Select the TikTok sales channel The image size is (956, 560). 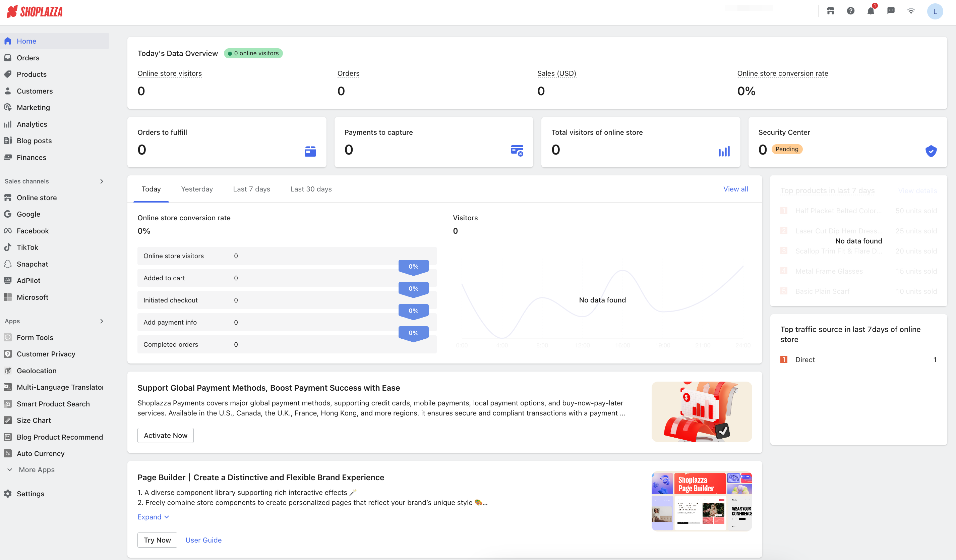click(27, 247)
